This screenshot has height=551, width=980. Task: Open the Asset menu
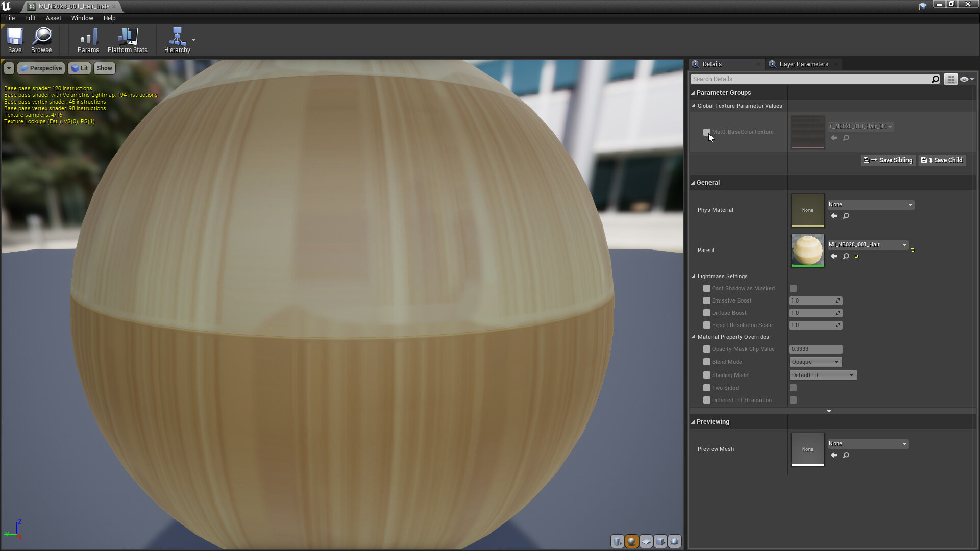pos(54,18)
